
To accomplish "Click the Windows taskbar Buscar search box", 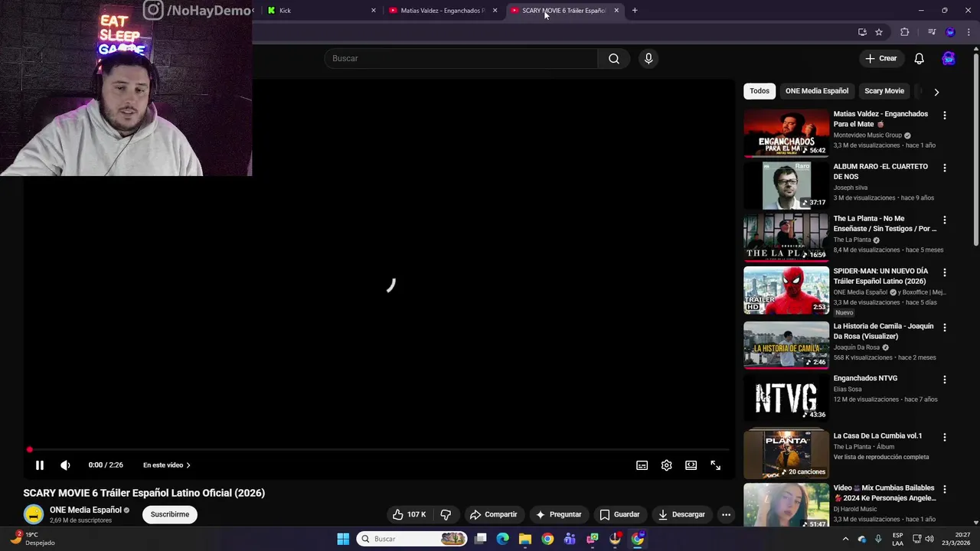I will click(x=412, y=539).
